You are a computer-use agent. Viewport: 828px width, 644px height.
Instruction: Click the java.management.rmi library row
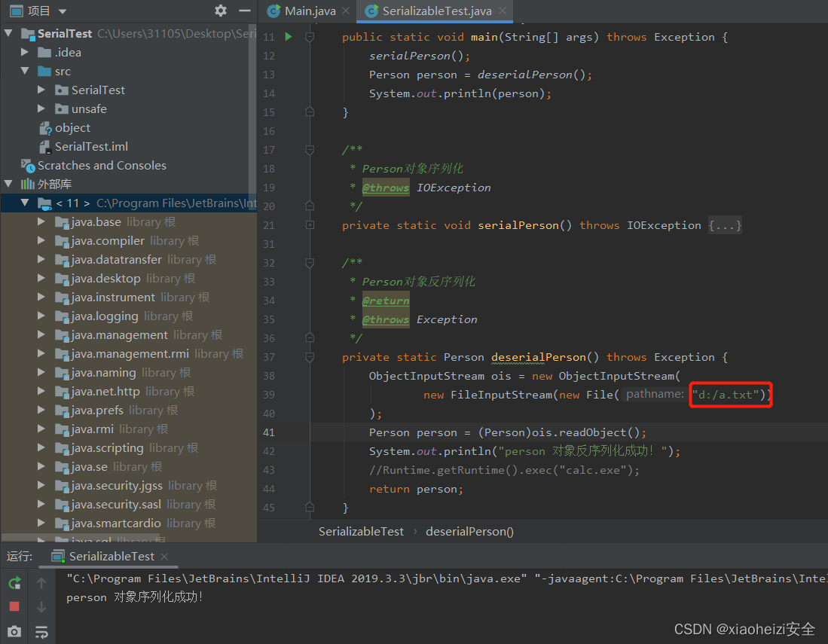[x=128, y=354]
